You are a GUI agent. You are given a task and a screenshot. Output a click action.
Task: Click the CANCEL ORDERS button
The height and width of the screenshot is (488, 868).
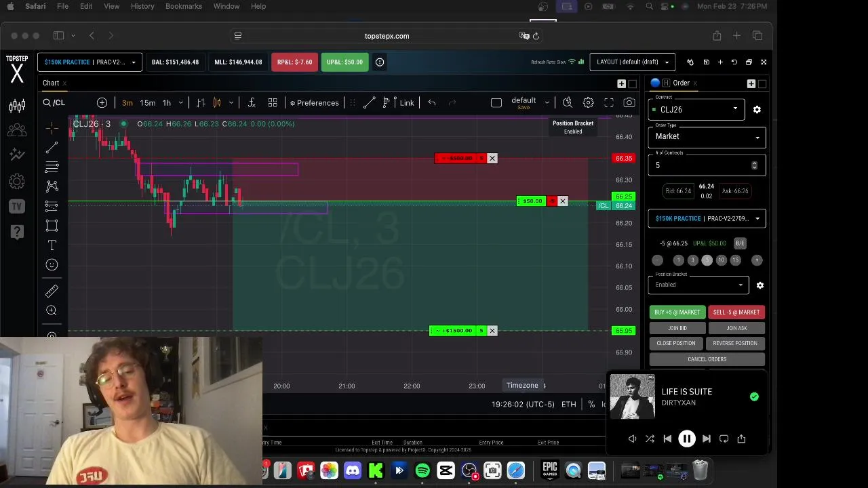click(x=707, y=359)
